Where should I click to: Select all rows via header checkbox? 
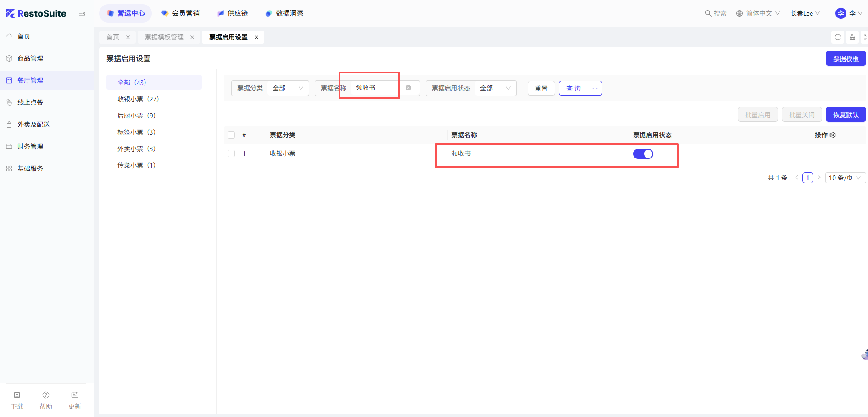[x=231, y=135]
